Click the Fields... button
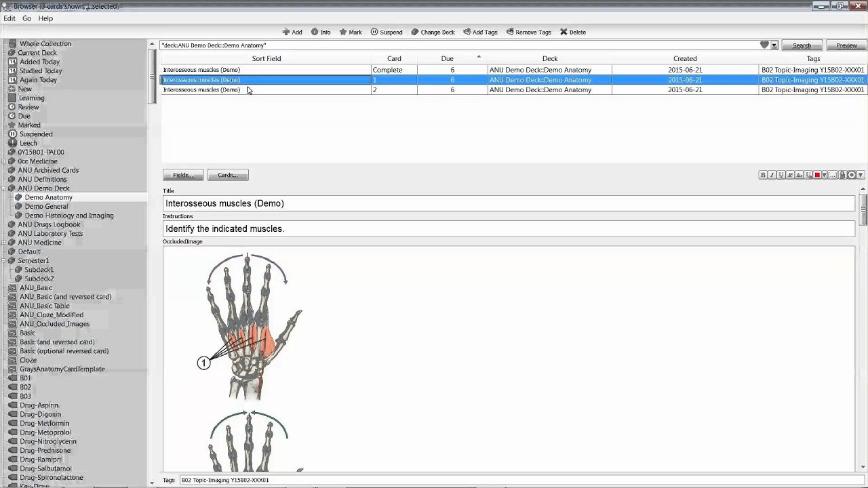Image resolution: width=868 pixels, height=488 pixels. tap(183, 175)
